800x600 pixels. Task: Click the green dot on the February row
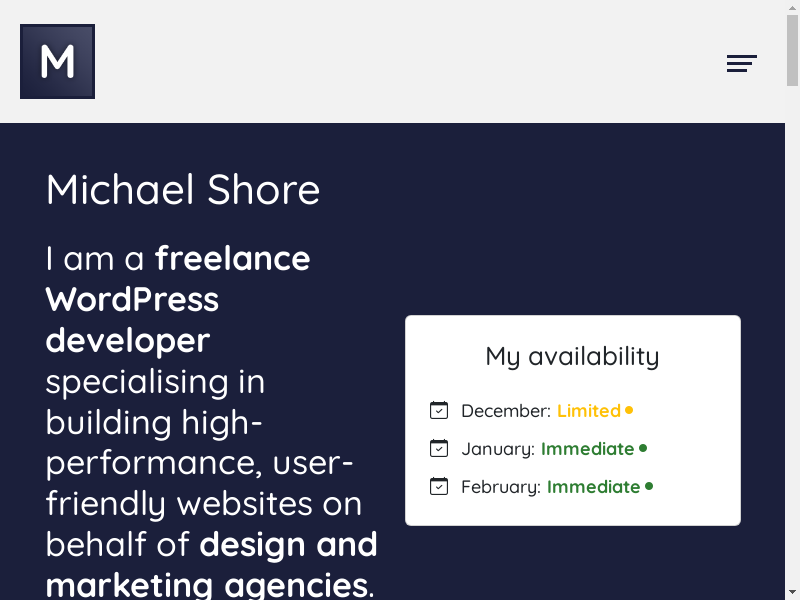pos(649,486)
